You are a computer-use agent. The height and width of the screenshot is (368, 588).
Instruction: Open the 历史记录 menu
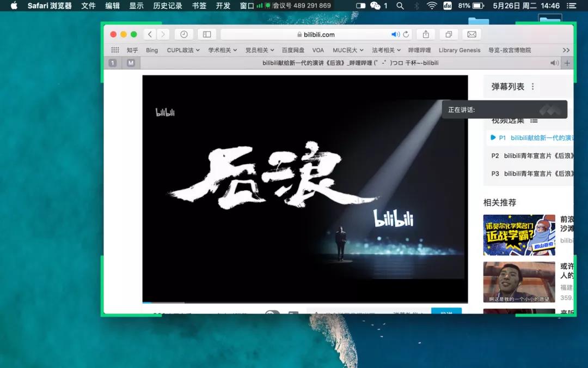point(168,5)
